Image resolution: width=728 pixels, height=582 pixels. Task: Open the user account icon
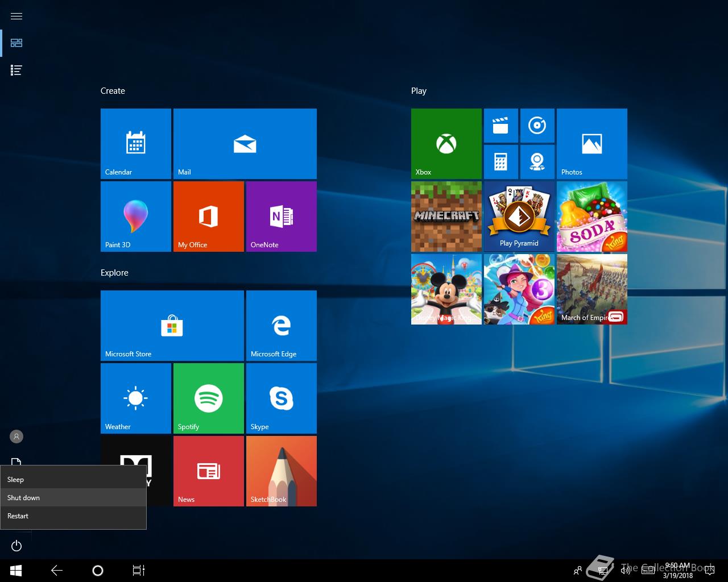click(16, 436)
